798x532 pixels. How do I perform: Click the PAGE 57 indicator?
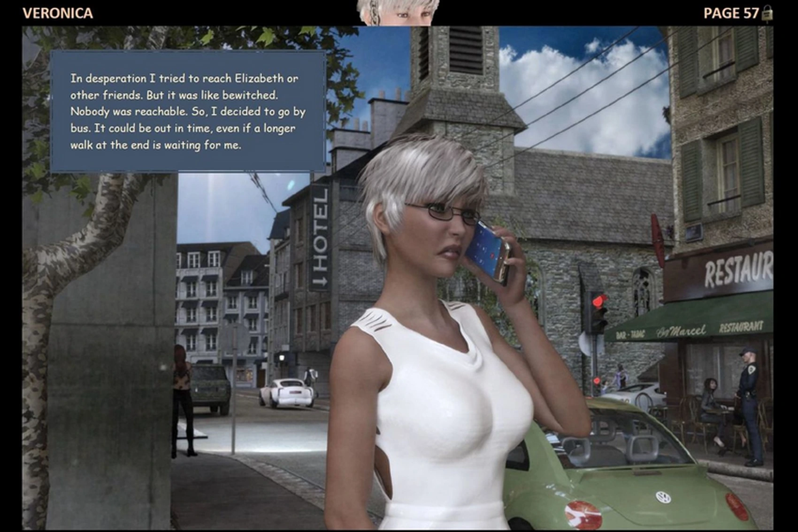point(730,13)
